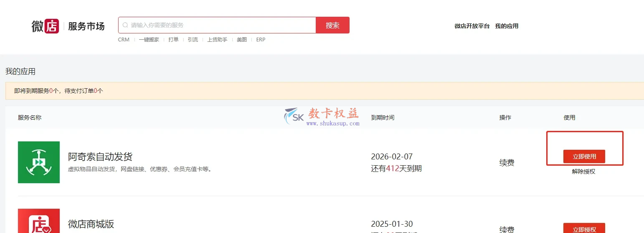644x233 pixels.
Task: Select the CRM quick search link
Action: click(x=124, y=40)
